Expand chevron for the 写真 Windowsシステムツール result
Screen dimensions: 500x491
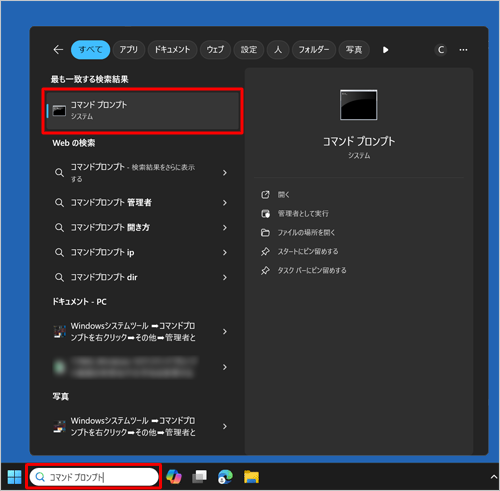point(225,427)
